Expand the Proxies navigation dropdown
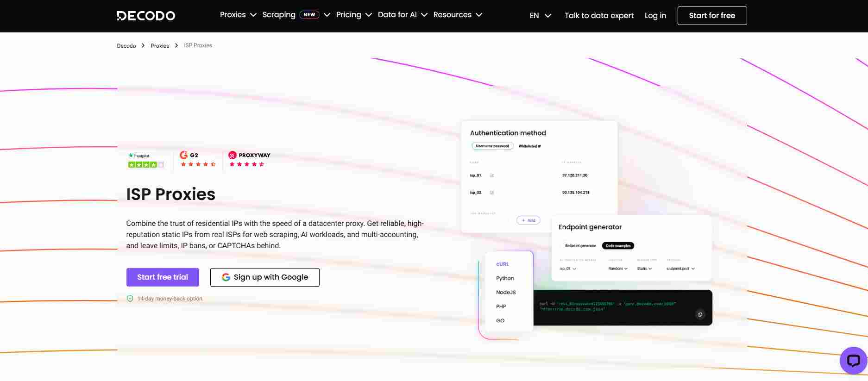 [x=238, y=15]
